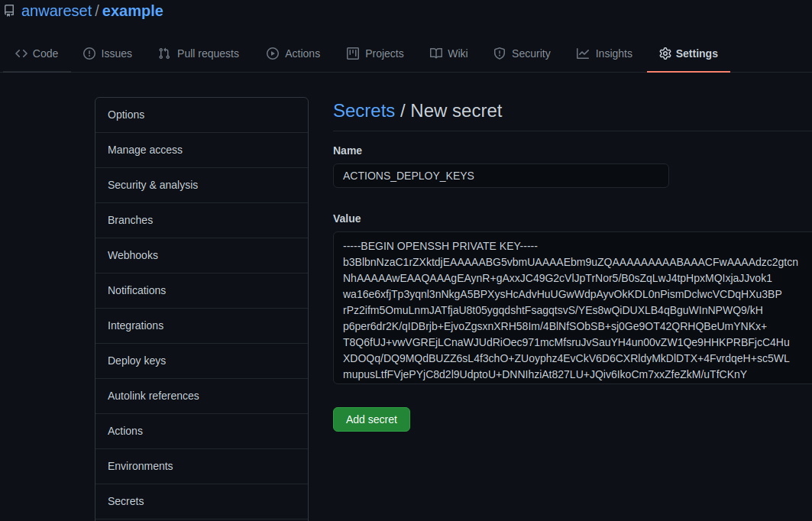Open the anwareset owner link
The height and width of the screenshot is (521, 812).
pos(57,11)
